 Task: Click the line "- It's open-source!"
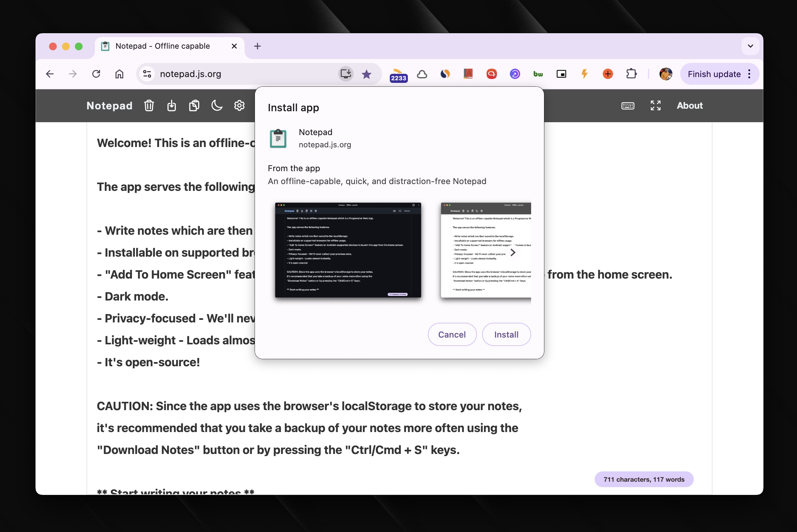[x=148, y=362]
